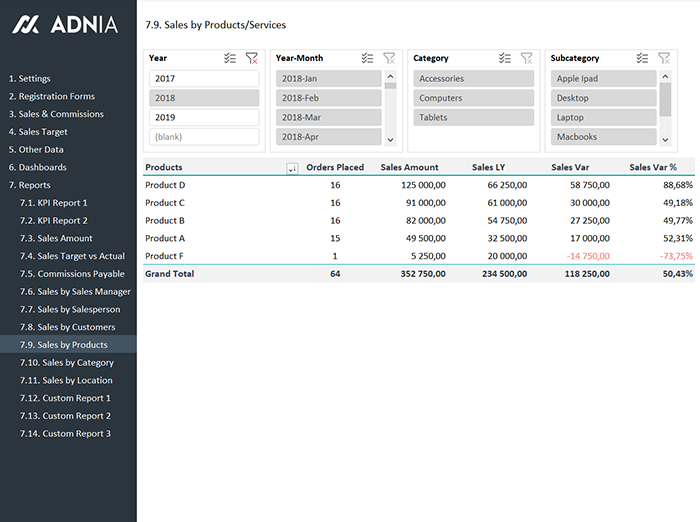Enable multi-select on Year-Month slicer
Screen dimensions: 700x522
pos(368,59)
